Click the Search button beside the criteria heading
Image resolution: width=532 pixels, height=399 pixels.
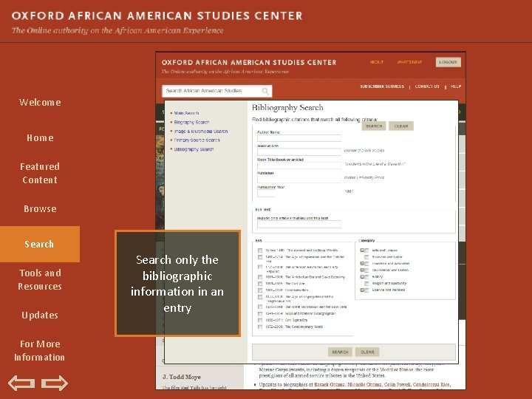374,126
